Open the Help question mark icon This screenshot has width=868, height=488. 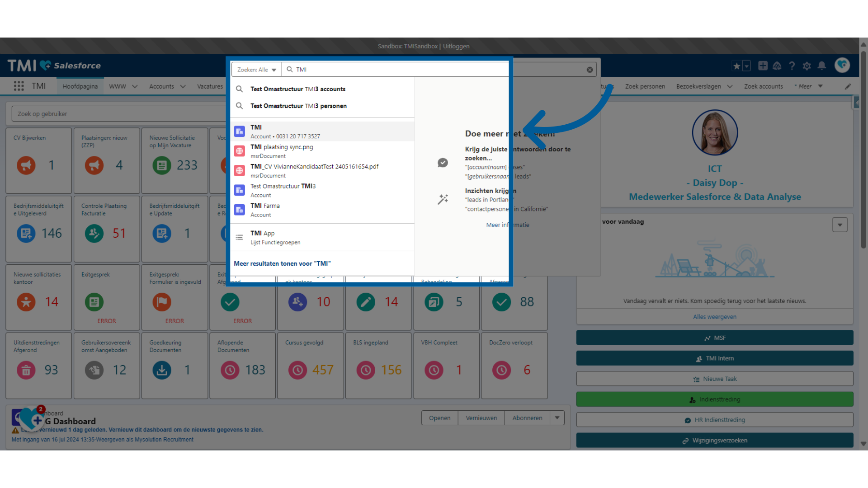coord(792,66)
